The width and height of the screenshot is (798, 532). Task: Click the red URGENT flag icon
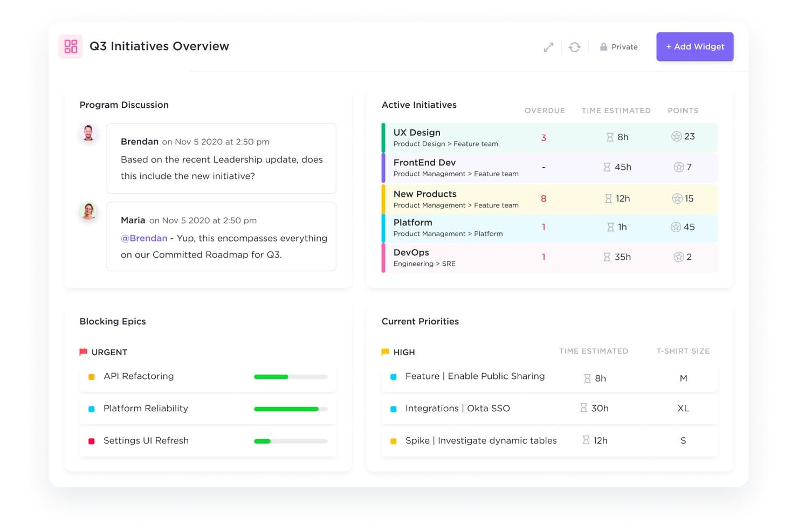coord(83,353)
